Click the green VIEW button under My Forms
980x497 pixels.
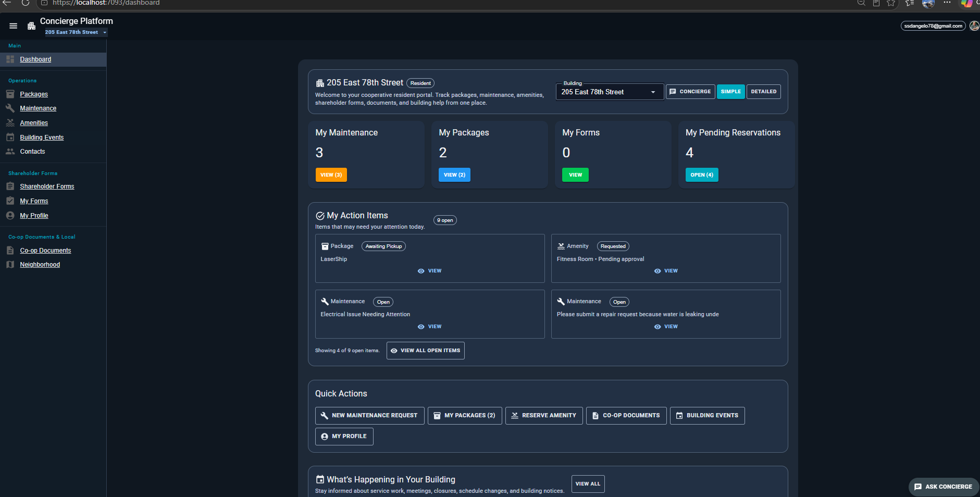575,175
